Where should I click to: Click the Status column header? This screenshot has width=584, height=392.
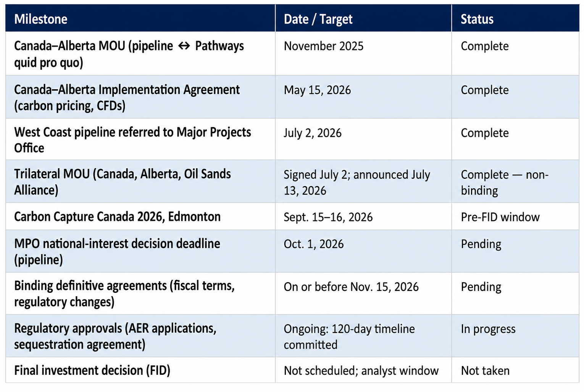[515, 18]
